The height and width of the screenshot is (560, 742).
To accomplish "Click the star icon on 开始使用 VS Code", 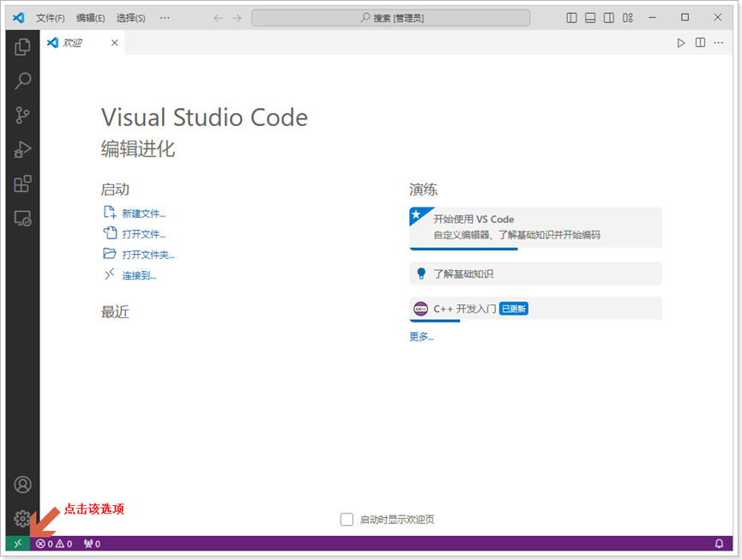I will click(416, 214).
